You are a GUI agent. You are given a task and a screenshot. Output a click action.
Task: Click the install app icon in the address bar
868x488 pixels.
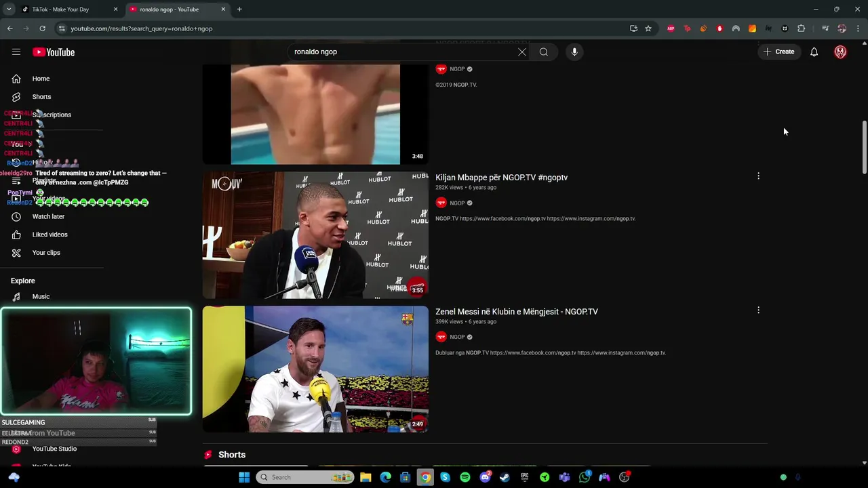pyautogui.click(x=633, y=28)
